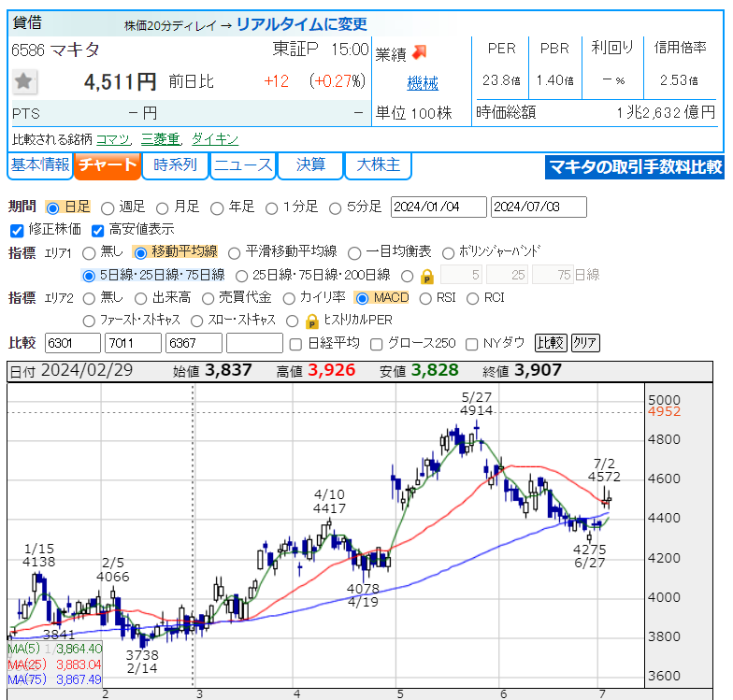
Task: Click the 比較 button
Action: tap(551, 344)
